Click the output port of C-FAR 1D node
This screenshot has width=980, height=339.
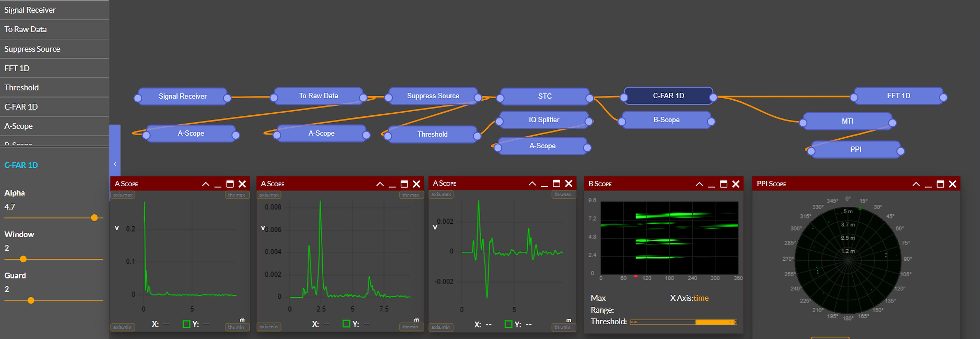[x=713, y=98]
